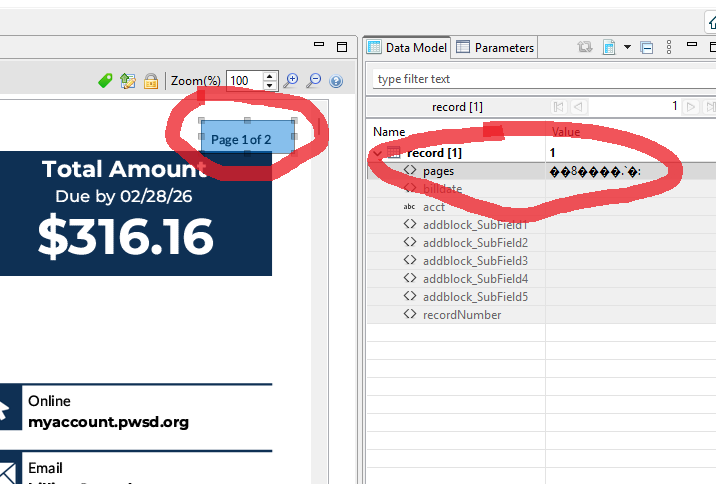Open the three-dot view menu in Data Model
The image size is (716, 484).
coord(669,47)
